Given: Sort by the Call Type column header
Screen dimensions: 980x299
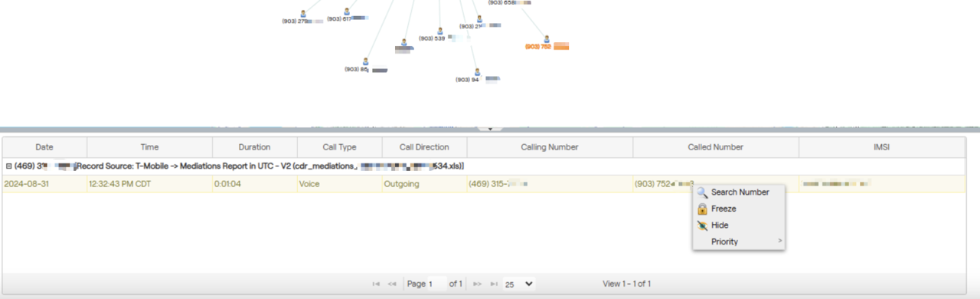Looking at the screenshot, I should (x=339, y=147).
